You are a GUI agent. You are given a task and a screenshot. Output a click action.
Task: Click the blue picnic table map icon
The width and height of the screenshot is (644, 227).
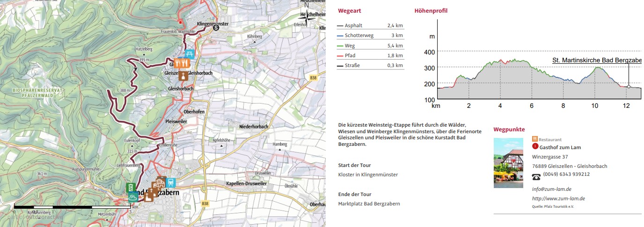click(x=190, y=53)
